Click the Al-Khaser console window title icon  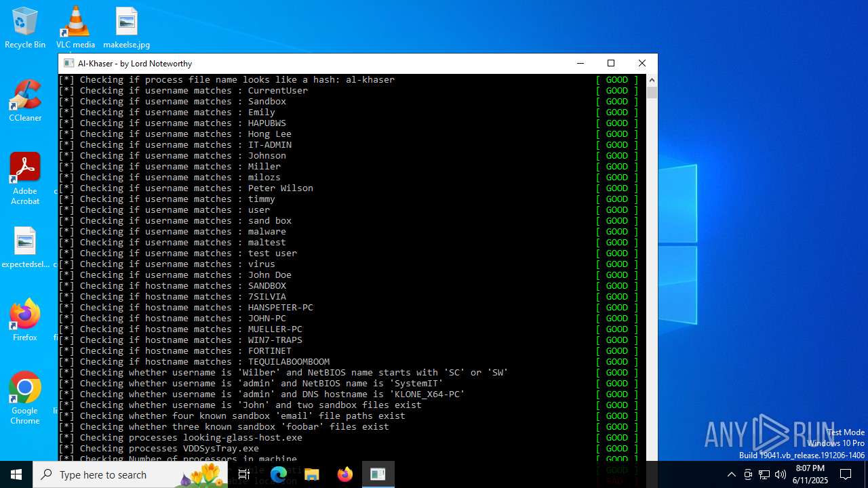point(68,63)
